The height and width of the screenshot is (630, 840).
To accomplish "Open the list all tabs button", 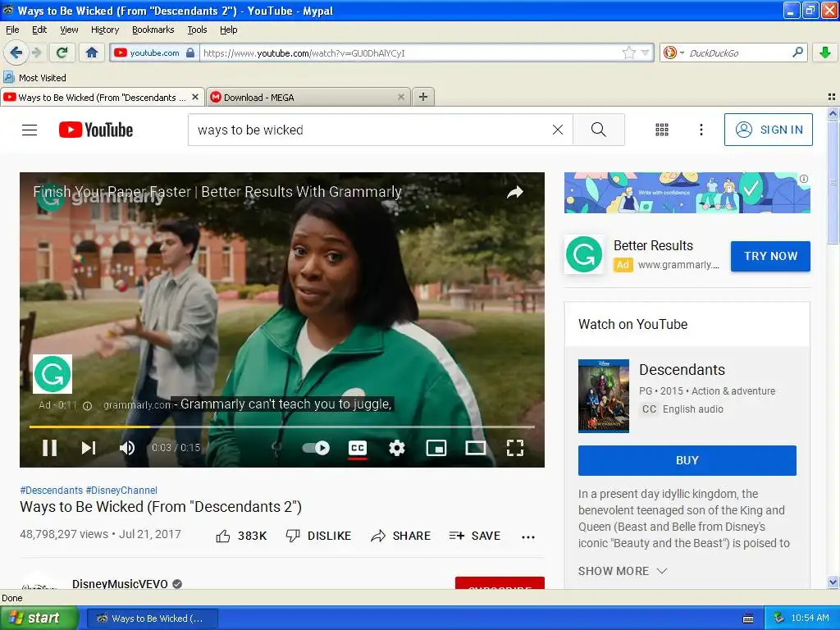I will pos(832,97).
